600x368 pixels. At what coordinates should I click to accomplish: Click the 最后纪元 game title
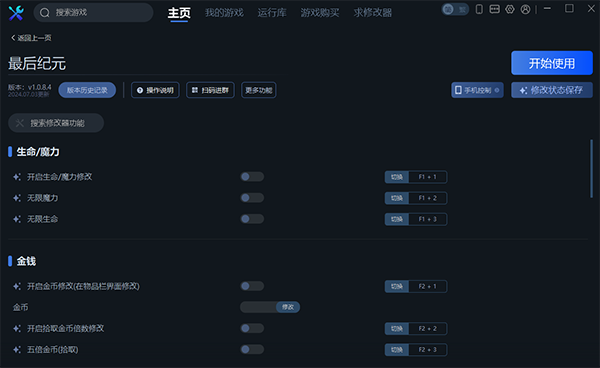[37, 64]
